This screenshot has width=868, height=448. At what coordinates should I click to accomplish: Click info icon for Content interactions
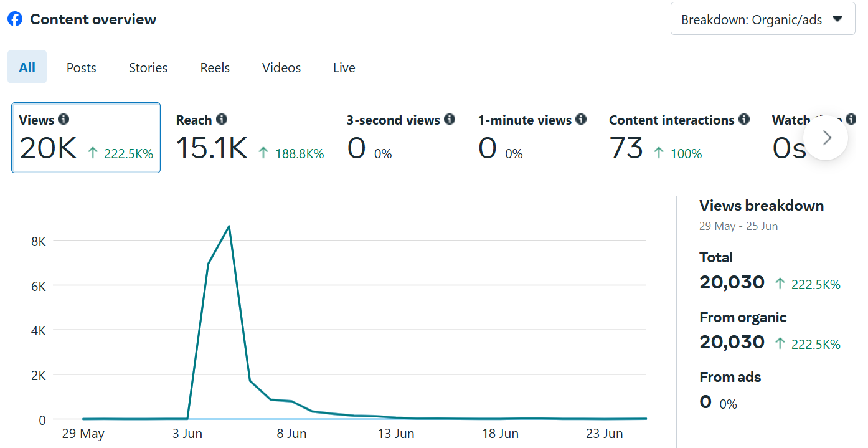pyautogui.click(x=744, y=120)
